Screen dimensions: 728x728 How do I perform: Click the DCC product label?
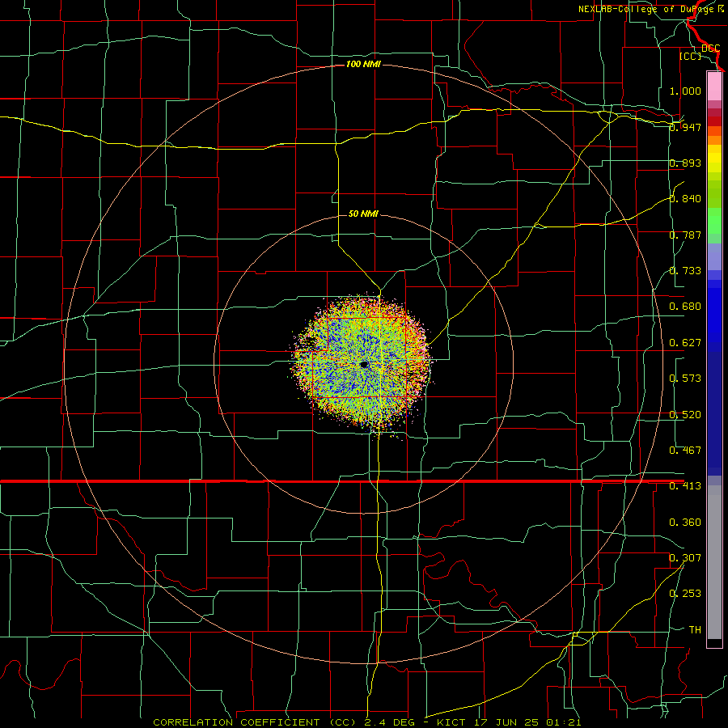711,49
